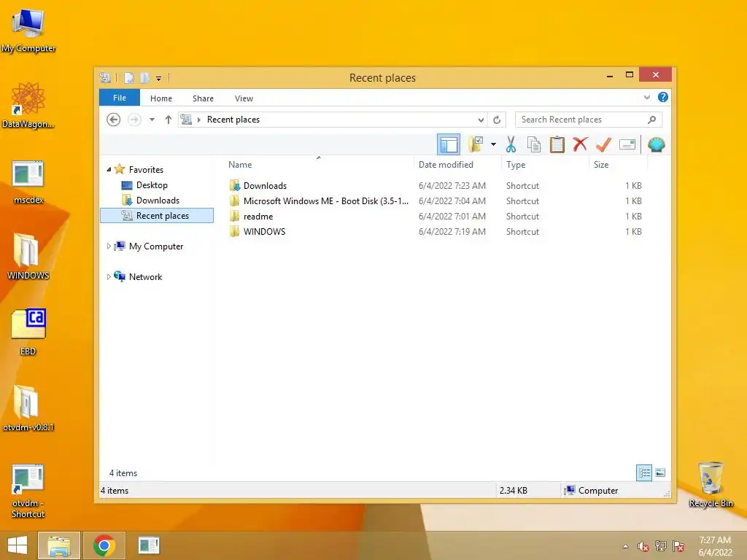Switch to Large icons view layout
747x560 pixels.
660,472
